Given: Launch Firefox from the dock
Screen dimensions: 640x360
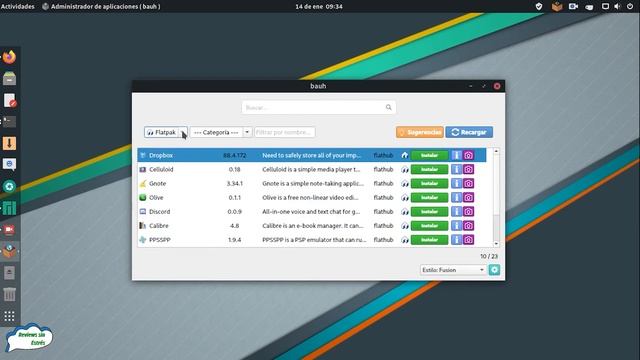Looking at the screenshot, I should point(9,57).
